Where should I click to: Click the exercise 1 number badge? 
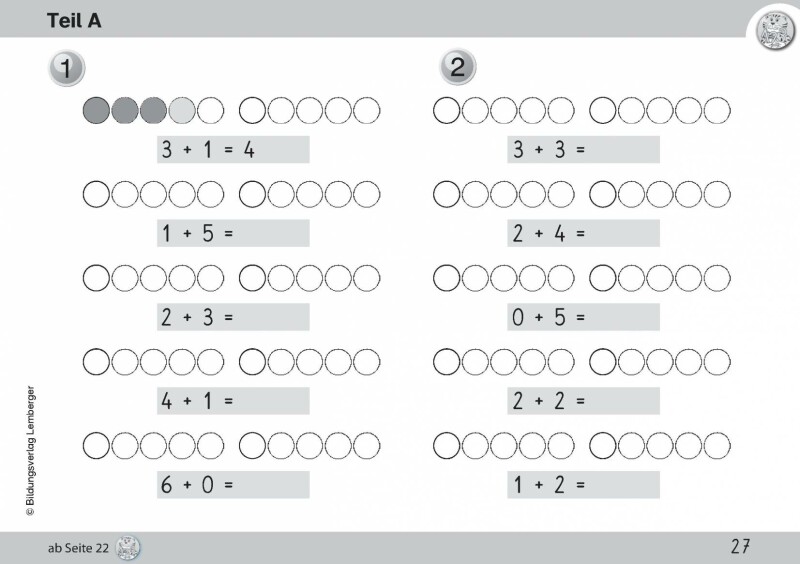coord(66,68)
